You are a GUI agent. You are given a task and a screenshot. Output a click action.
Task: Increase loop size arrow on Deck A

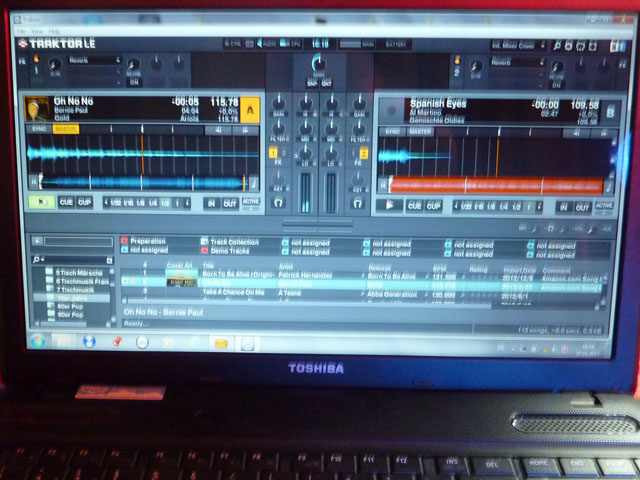[187, 203]
